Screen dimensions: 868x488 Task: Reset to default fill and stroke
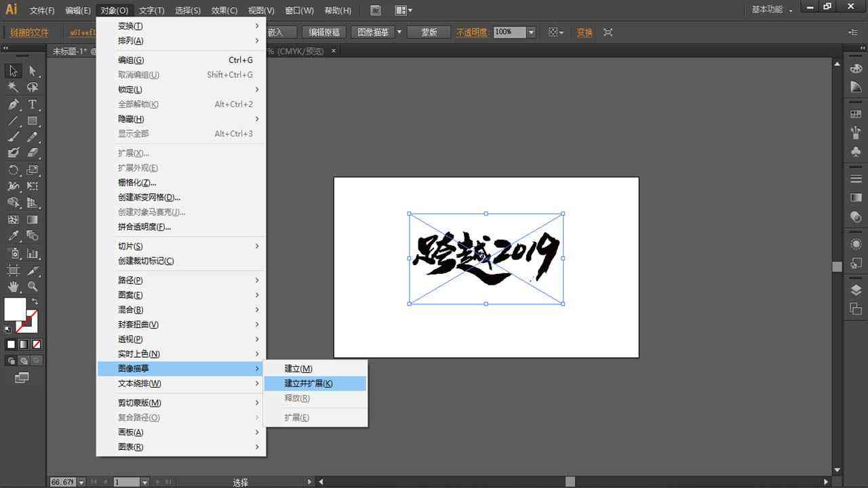point(8,329)
